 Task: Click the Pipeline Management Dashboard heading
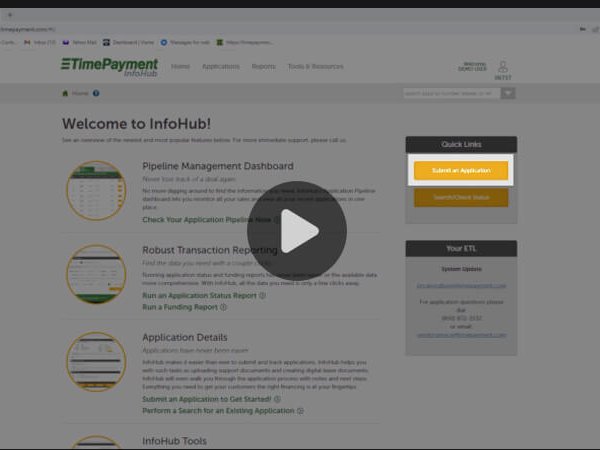coord(218,166)
